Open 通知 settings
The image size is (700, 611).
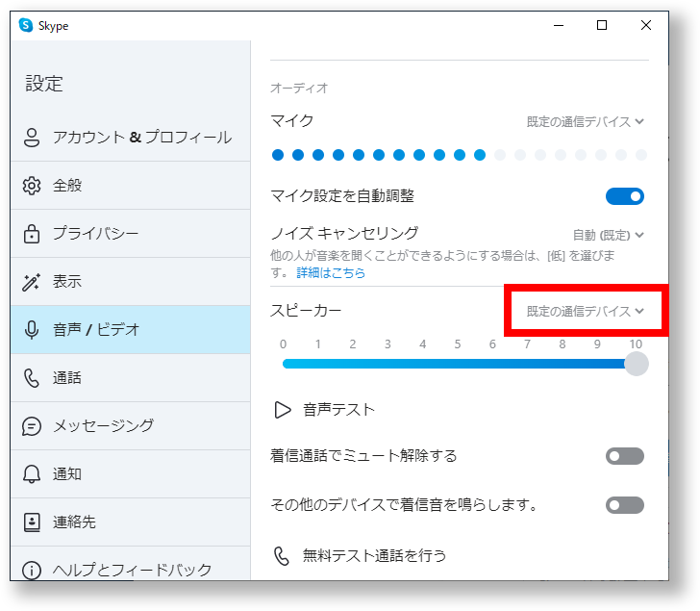[x=131, y=473]
